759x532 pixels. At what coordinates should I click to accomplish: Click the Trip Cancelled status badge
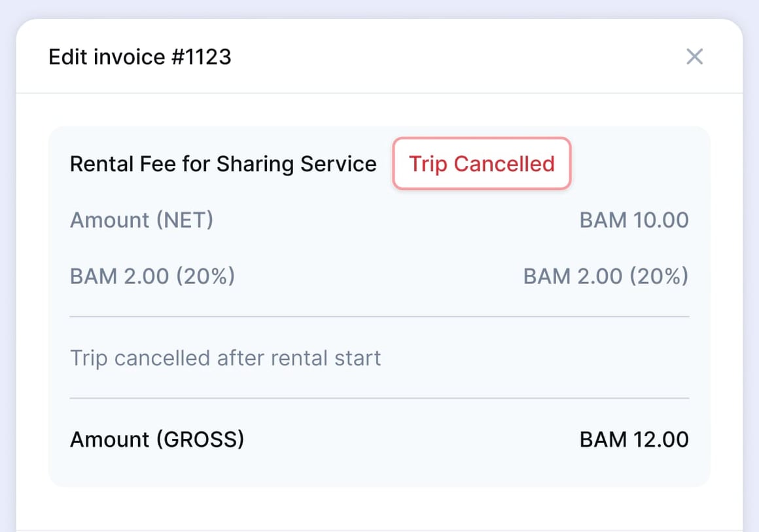point(481,164)
